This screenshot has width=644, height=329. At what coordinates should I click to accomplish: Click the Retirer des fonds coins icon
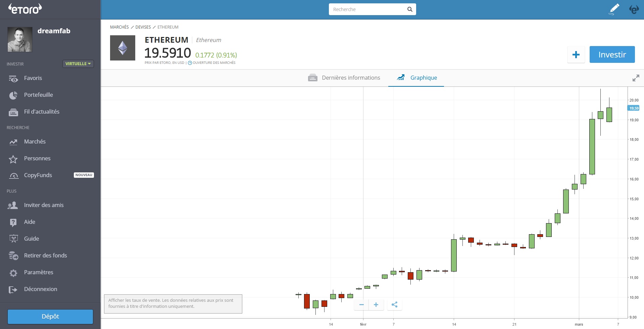pos(13,256)
